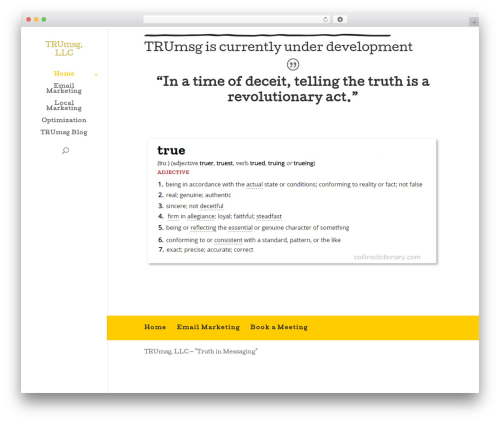
Task: Click the 'In a time of deceit' quote
Action: (x=293, y=89)
